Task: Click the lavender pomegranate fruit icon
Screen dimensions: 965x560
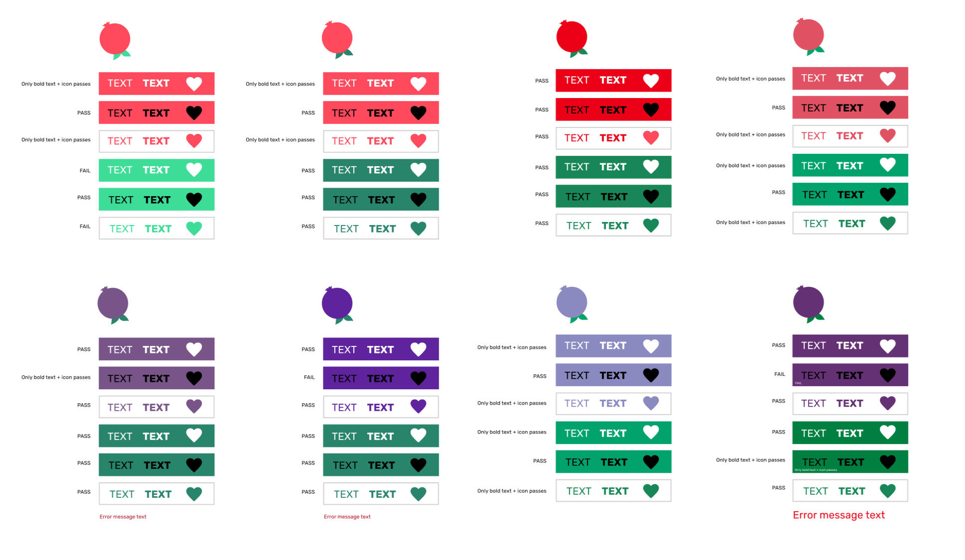Action: [571, 303]
